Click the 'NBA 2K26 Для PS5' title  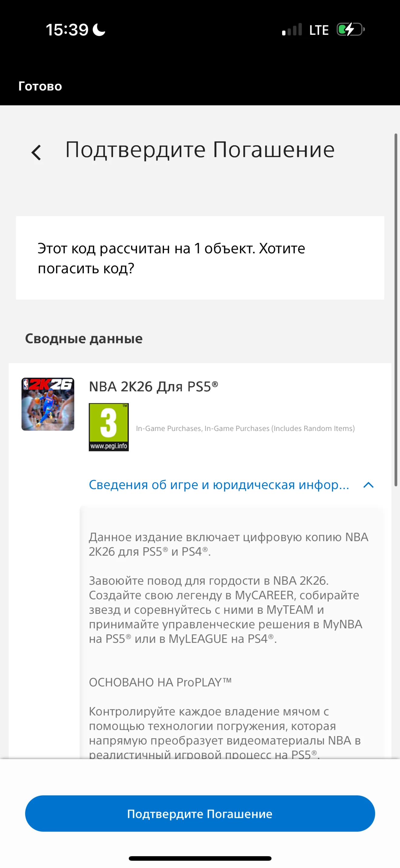point(153,386)
